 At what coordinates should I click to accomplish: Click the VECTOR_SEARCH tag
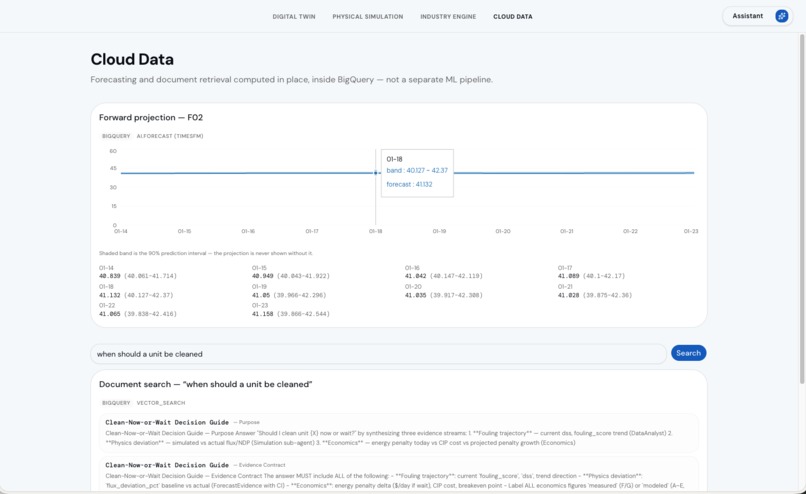tap(161, 403)
